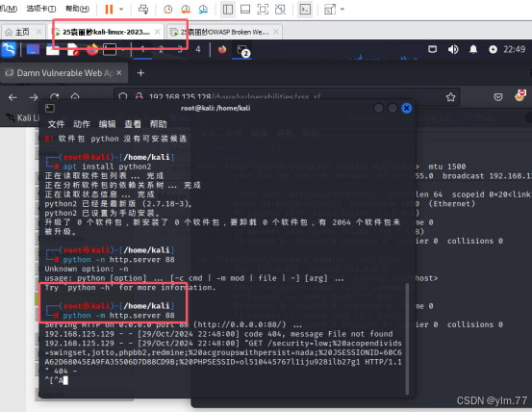532x412 pixels.
Task: Open the 帮助 menu in the terminal
Action: pos(159,124)
